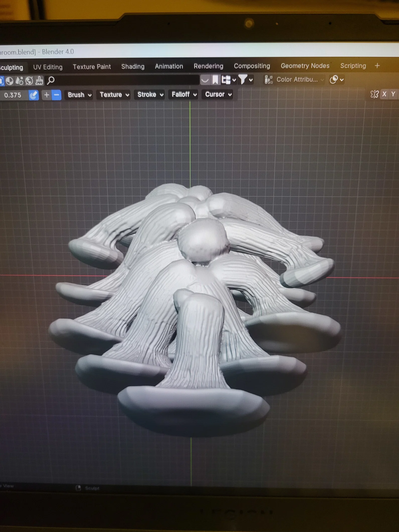Viewport: 399px width, 532px height.
Task: Open the funnel filter dropdown
Action: coord(246,80)
